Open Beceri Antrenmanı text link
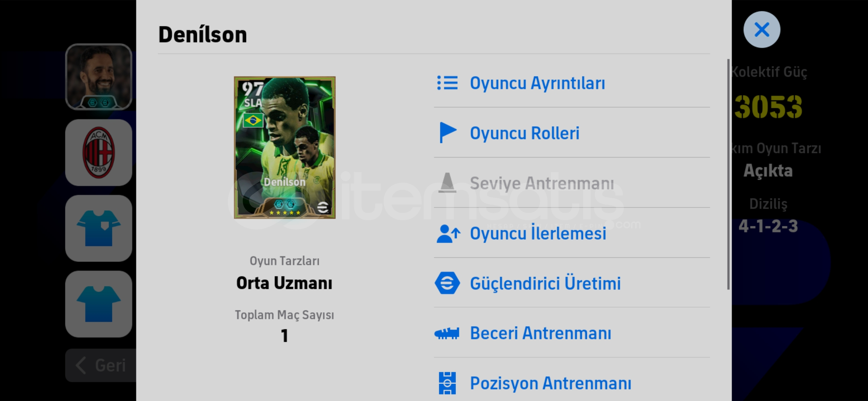Viewport: 868px width, 401px height. 540,333
